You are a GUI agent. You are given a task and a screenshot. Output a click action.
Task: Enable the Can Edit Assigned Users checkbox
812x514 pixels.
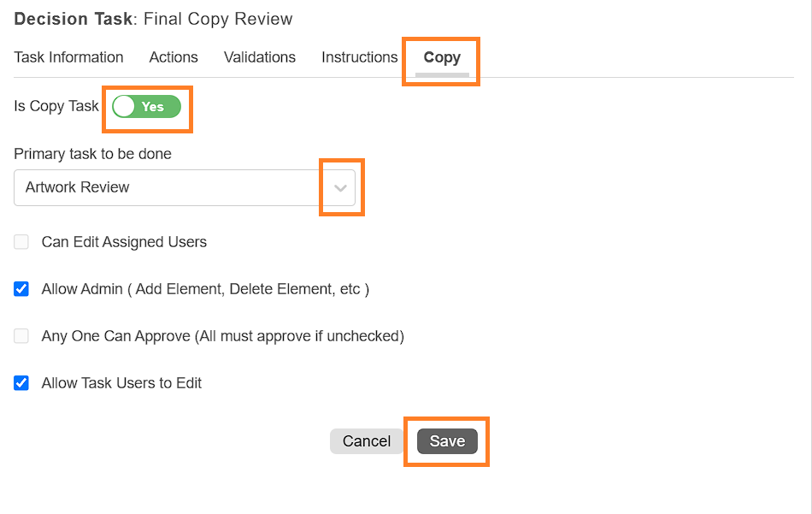coord(21,242)
